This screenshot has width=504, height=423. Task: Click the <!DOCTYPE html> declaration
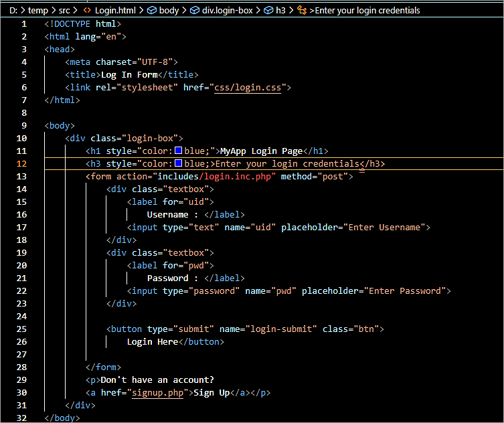(82, 24)
